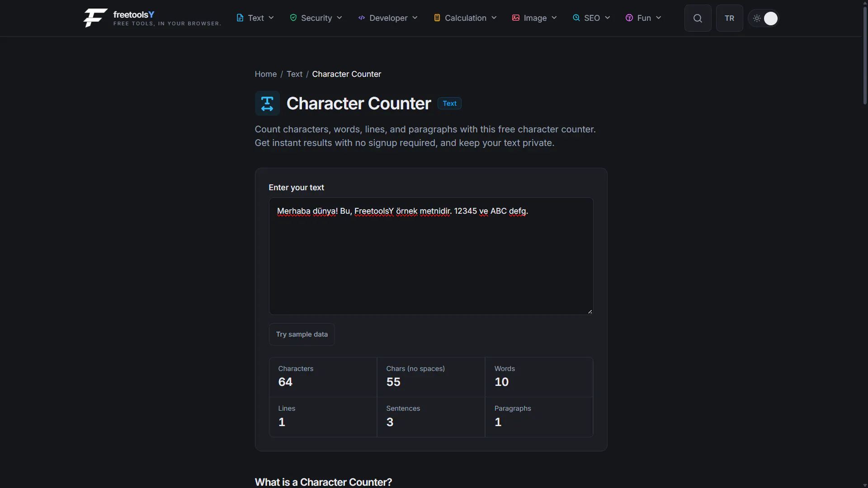Click the textarea resize handle corner

[x=590, y=311]
